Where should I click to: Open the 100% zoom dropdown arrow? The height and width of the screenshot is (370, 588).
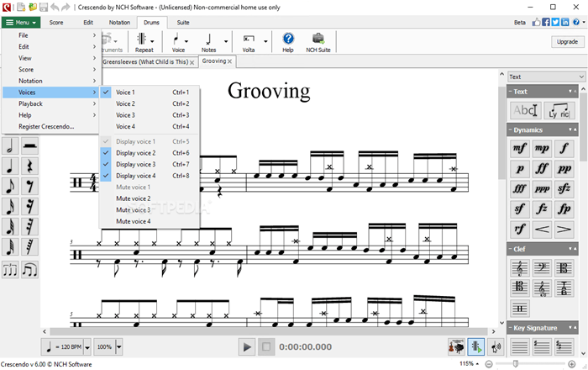118,347
